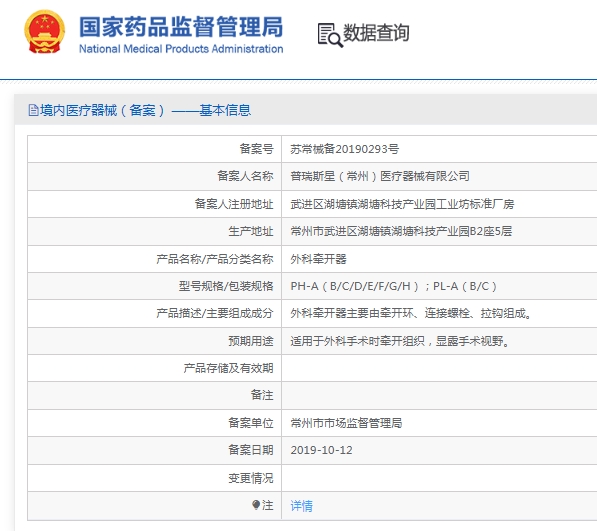Select company name 普瑞斯星（常州）医疗器械有限公司
The image size is (597, 531).
pyautogui.click(x=380, y=176)
